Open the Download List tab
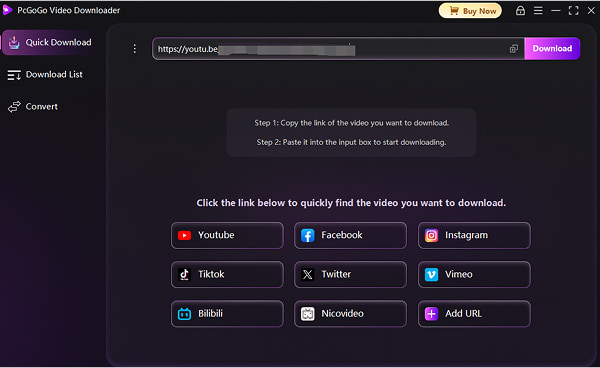This screenshot has height=368, width=600. point(45,75)
